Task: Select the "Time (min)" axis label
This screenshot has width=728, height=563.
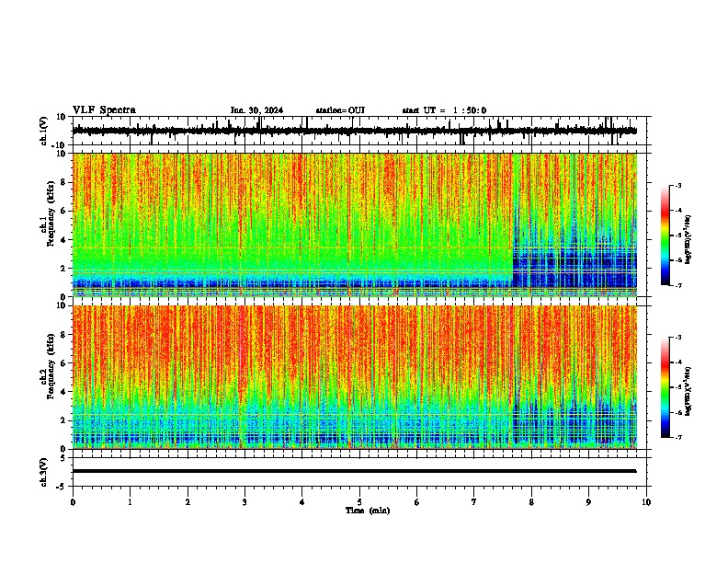Action: point(368,511)
